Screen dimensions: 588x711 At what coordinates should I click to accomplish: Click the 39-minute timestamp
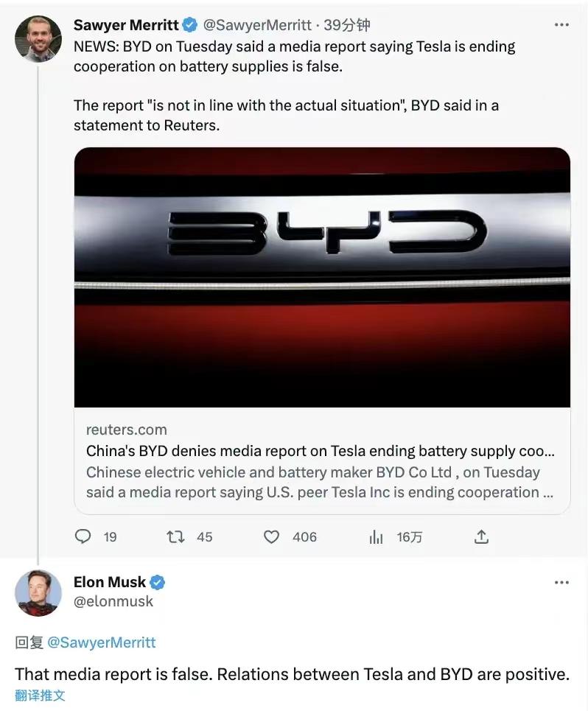click(x=346, y=25)
